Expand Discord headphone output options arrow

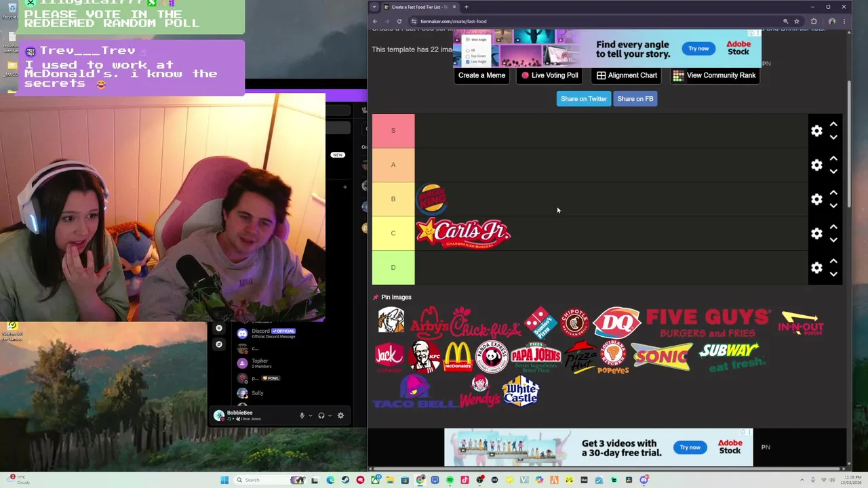point(330,415)
